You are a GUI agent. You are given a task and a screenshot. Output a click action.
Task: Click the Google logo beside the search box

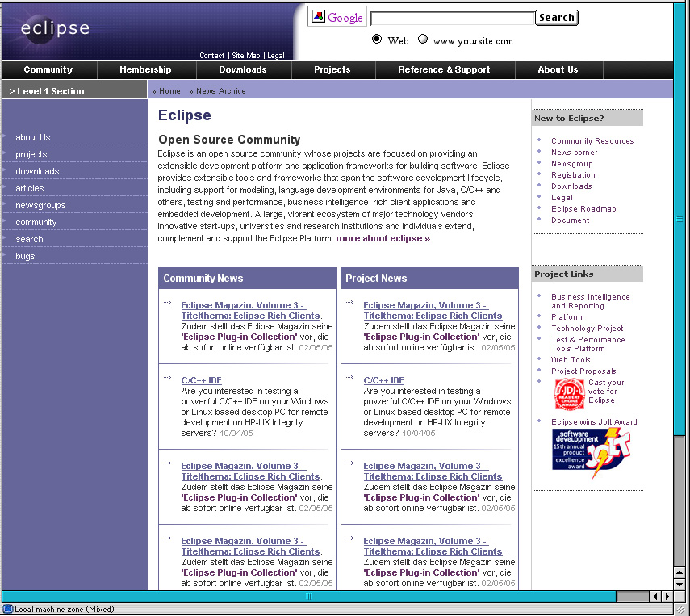[x=337, y=17]
